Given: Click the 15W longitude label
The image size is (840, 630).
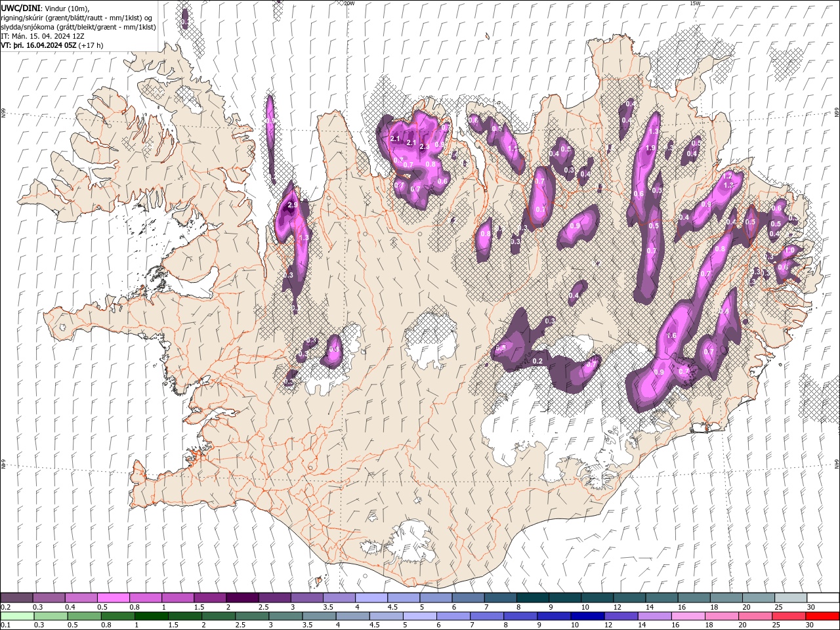Looking at the screenshot, I should pos(695,3).
